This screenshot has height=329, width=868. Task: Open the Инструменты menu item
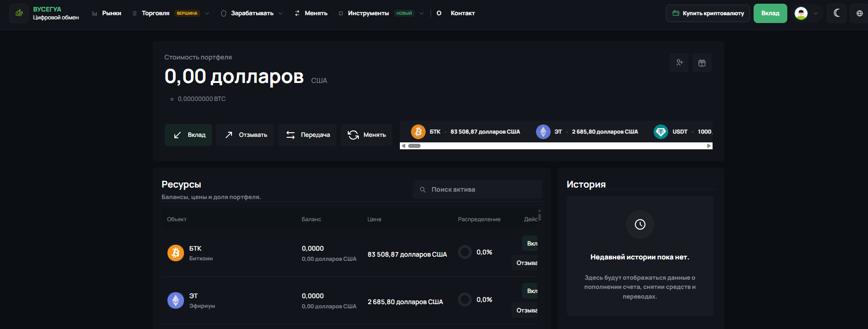368,13
